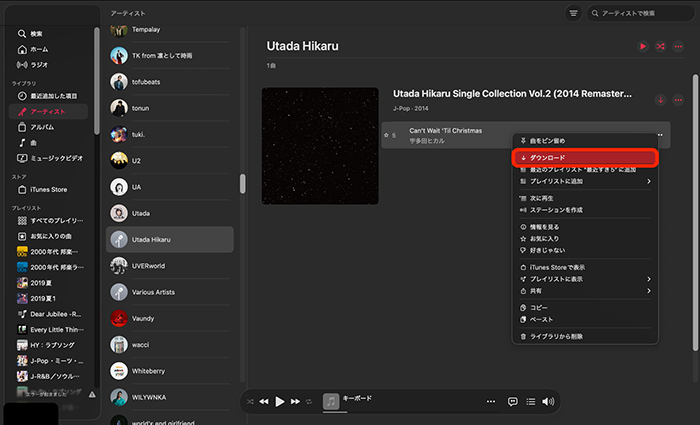The image size is (700, 425).
Task: Choose Paste from the context menu
Action: (585, 319)
